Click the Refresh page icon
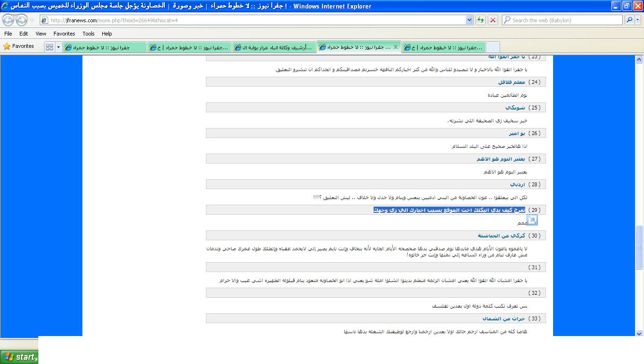The height and width of the screenshot is (364, 644). pyautogui.click(x=481, y=20)
